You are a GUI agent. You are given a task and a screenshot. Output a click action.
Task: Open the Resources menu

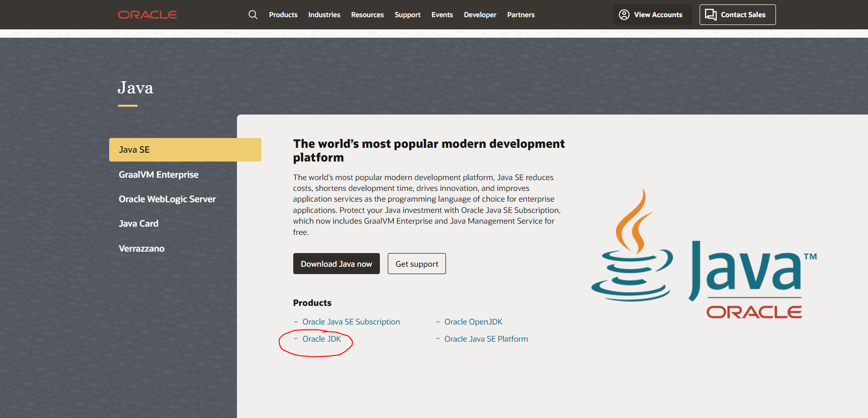click(367, 15)
